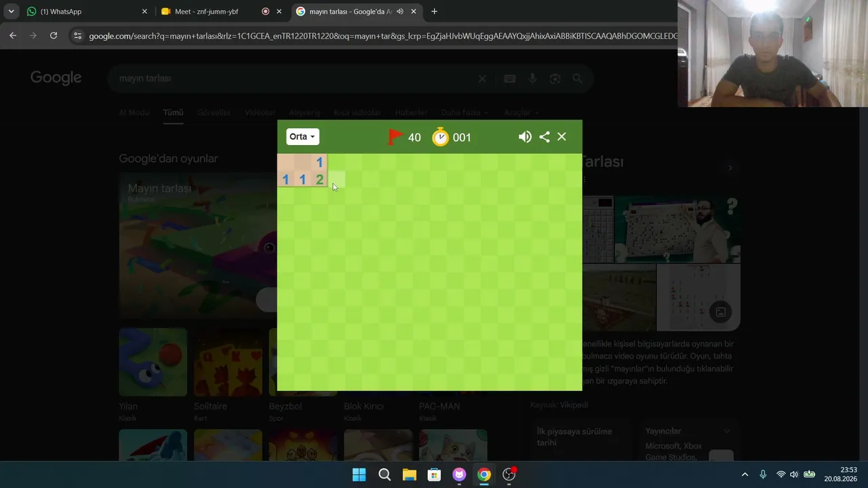This screenshot has height=488, width=868.
Task: Close the mayın tarlası tab
Action: [414, 12]
